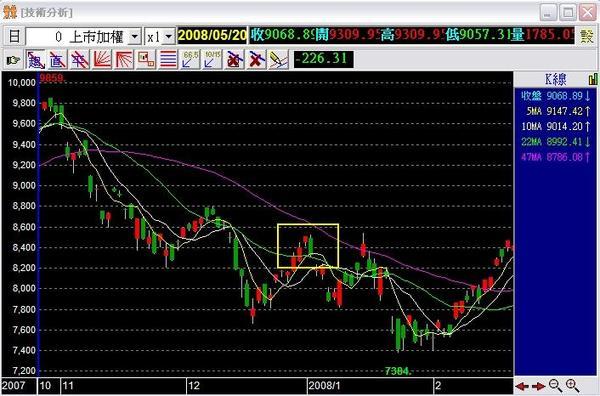Toggle the bar chart icon beside K線
Screen dimensions: 600x396
point(593,79)
